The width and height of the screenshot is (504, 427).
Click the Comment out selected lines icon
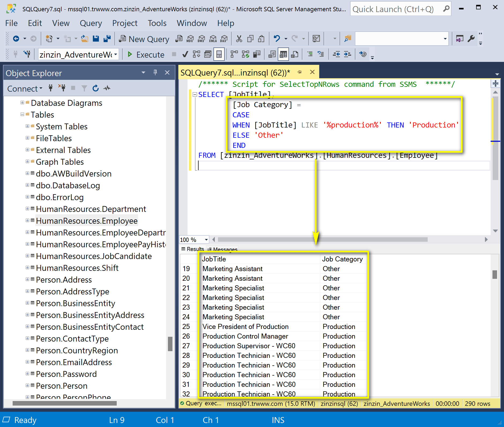[x=310, y=54]
